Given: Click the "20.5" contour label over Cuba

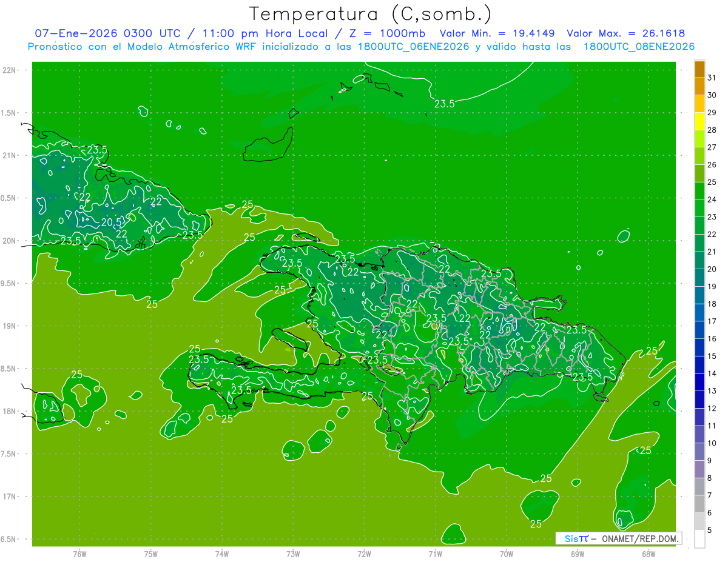Looking at the screenshot, I should (x=111, y=222).
